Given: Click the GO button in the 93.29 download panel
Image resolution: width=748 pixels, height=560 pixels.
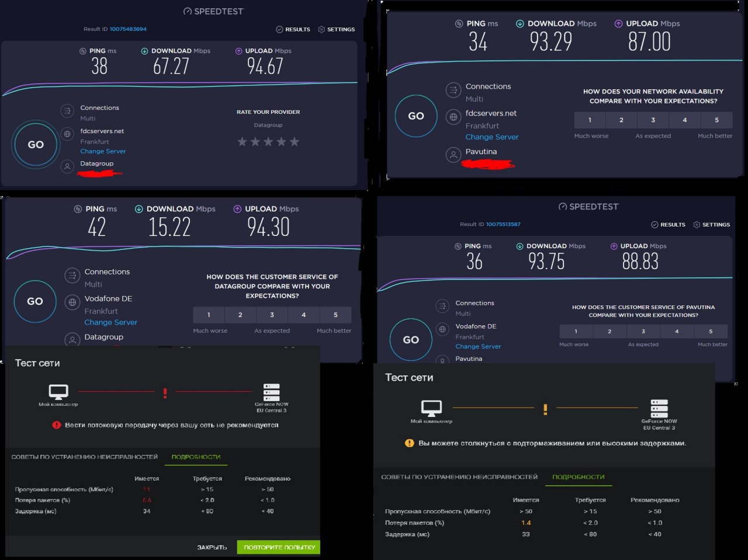Looking at the screenshot, I should (x=416, y=116).
